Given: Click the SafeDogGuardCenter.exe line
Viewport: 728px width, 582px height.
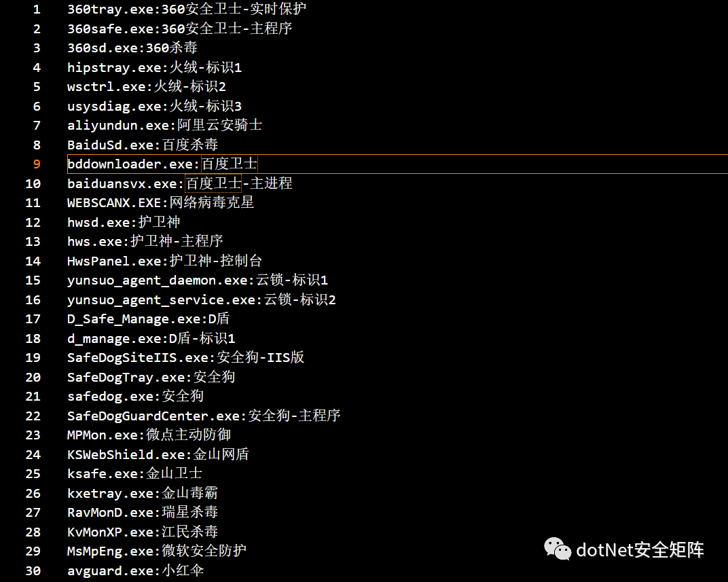Looking at the screenshot, I should 204,416.
